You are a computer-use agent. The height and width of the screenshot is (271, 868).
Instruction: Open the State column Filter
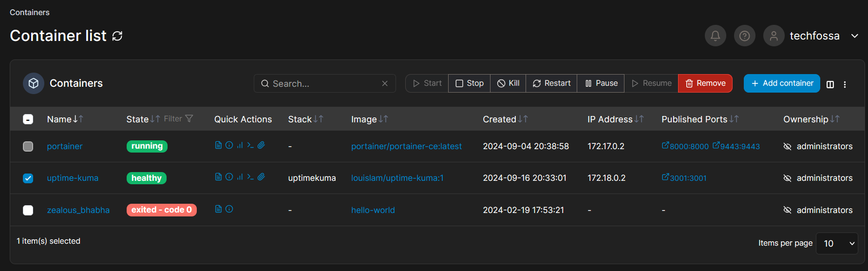click(x=179, y=119)
